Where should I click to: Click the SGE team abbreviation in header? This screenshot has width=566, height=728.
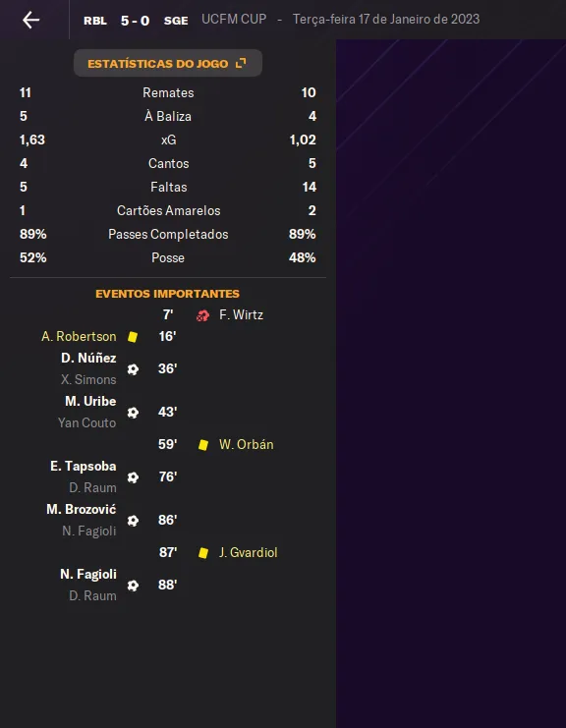[x=176, y=21]
